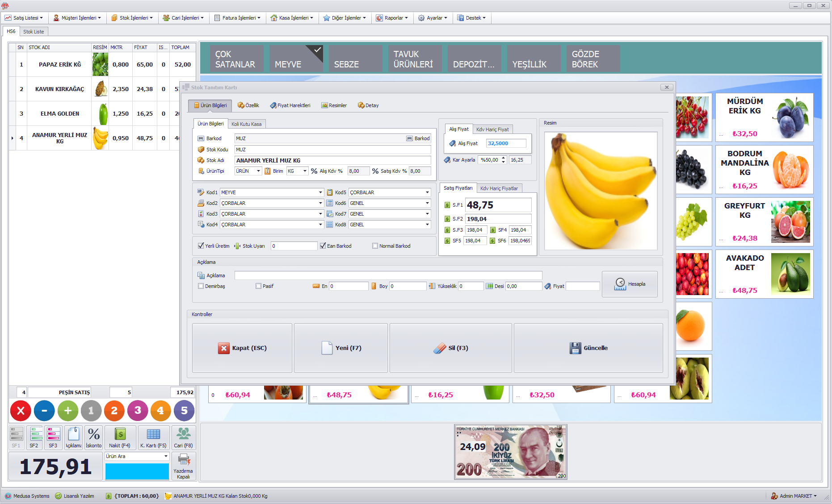832x504 pixels.
Task: Click the Hesapla calculate button
Action: pyautogui.click(x=630, y=284)
